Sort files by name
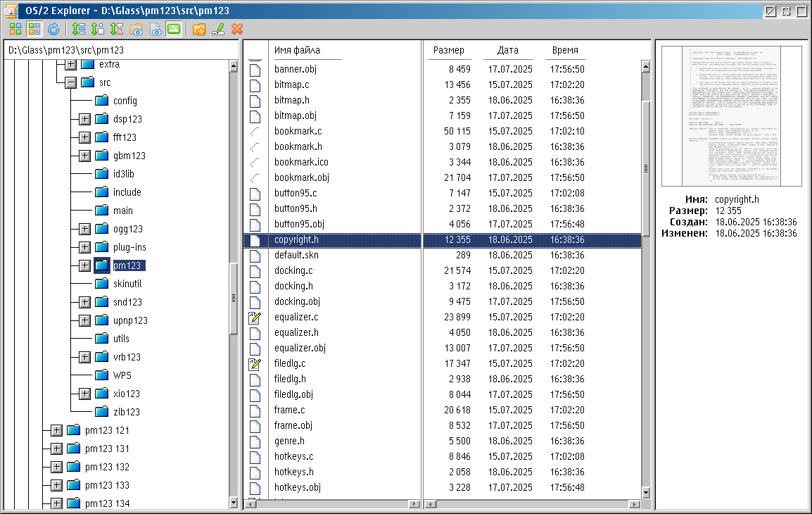The image size is (812, 514). (79, 29)
